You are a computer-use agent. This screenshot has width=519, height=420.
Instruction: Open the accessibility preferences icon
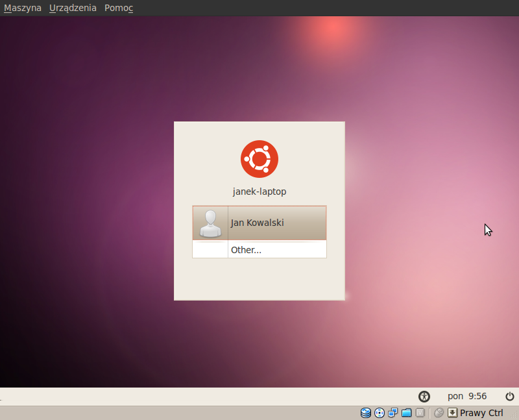424,396
